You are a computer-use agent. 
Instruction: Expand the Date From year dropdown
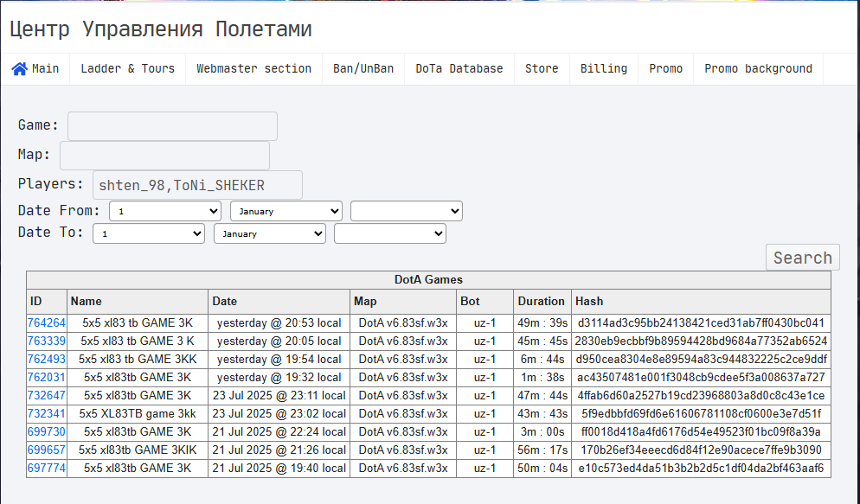pos(407,211)
